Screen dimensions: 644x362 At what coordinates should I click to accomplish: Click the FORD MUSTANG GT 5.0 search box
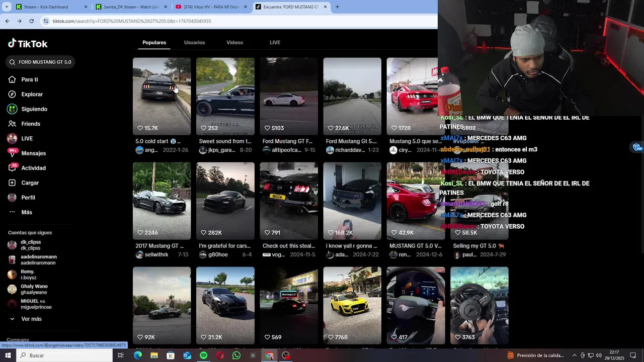[x=40, y=62]
